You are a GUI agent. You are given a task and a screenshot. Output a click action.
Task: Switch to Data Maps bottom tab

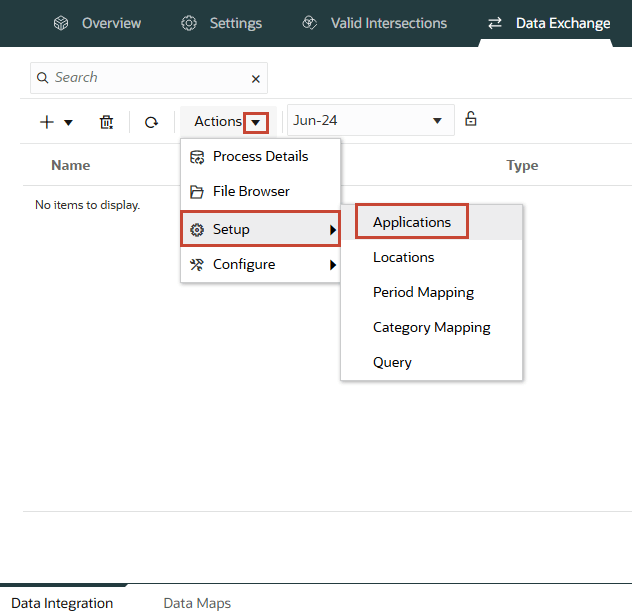[197, 603]
